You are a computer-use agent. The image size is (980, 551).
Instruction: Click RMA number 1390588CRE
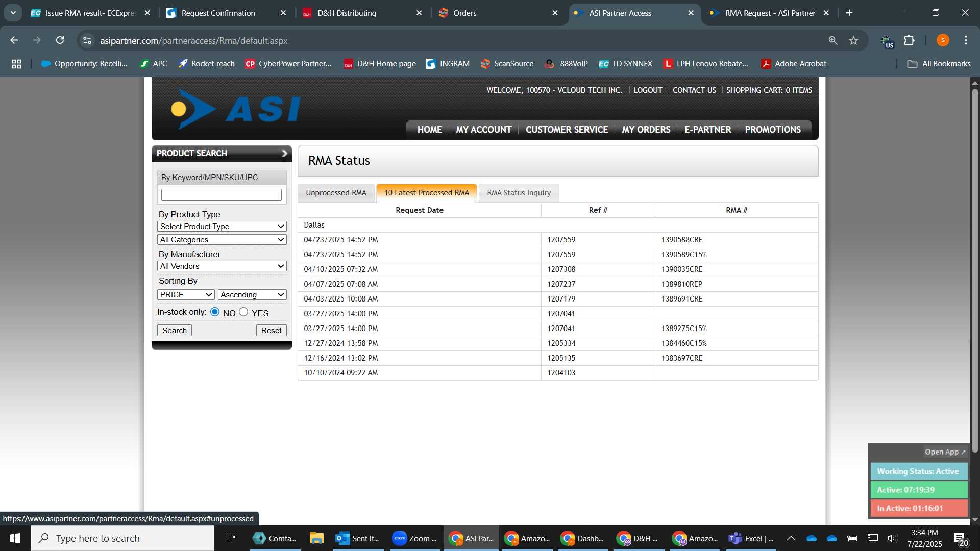(x=682, y=240)
